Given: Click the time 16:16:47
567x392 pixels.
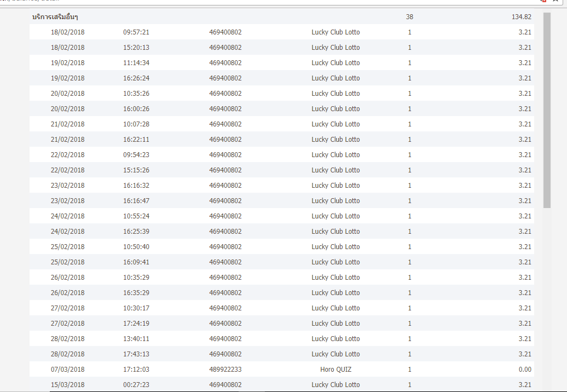Looking at the screenshot, I should [x=136, y=201].
